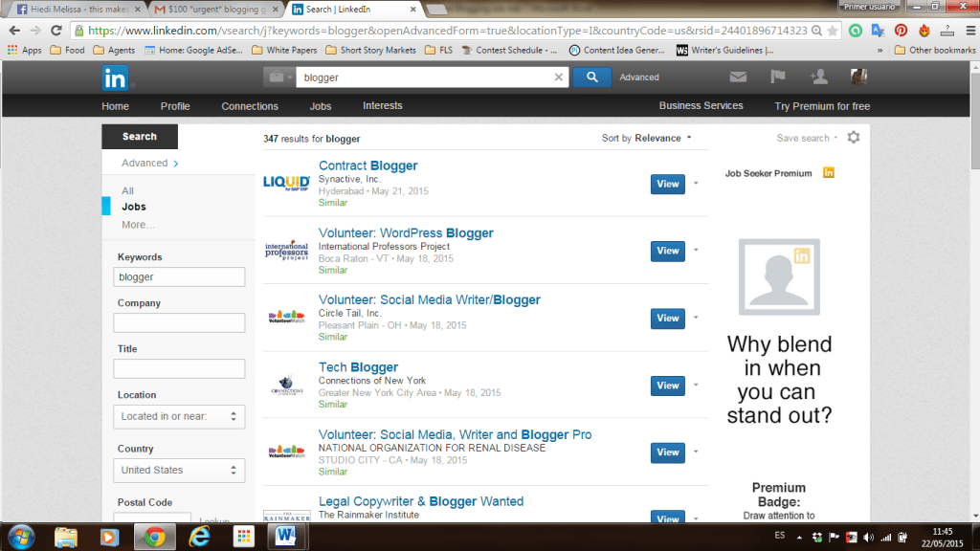Switch to the Hiedi Melissa Facebook tab
Viewport: 980px width, 551px height.
coord(78,10)
